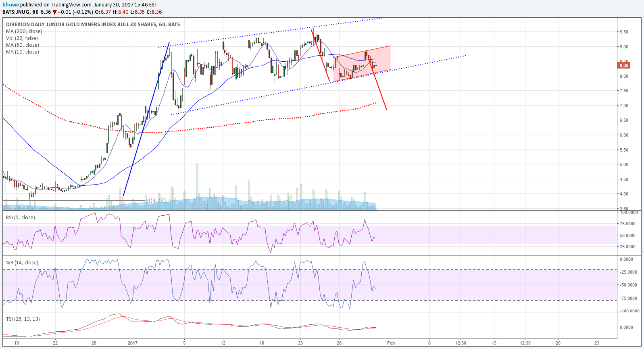
Task: Click the Direxion Daily Junior Gold Miners title
Action: [93, 25]
